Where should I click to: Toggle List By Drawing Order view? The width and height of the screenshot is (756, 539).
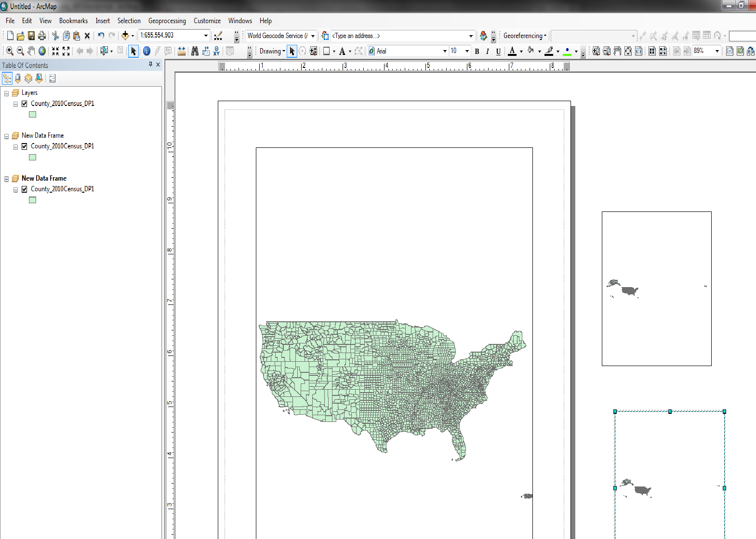tap(7, 79)
